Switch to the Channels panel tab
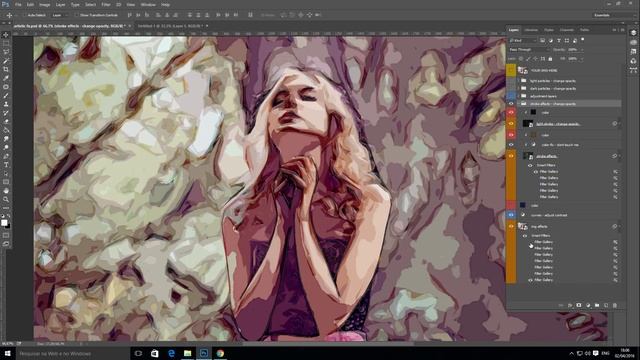Screen dimensions: 640x360 (567, 30)
